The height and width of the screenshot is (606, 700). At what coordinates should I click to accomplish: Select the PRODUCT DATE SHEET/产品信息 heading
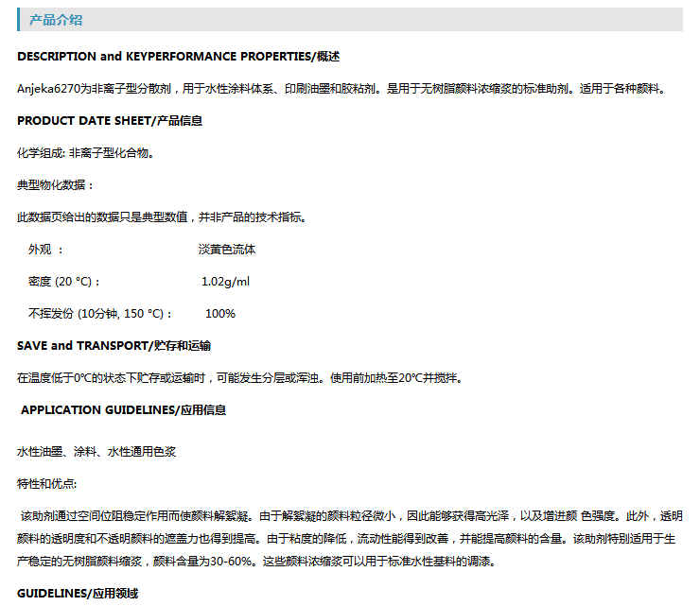110,120
